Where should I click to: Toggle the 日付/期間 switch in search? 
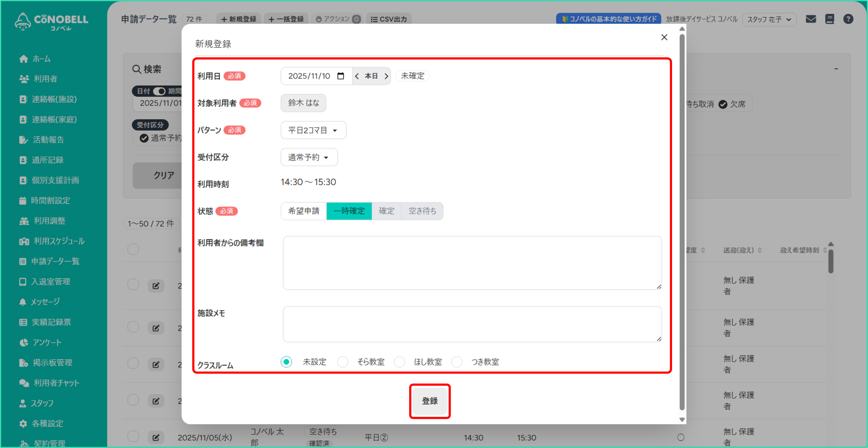coord(159,91)
